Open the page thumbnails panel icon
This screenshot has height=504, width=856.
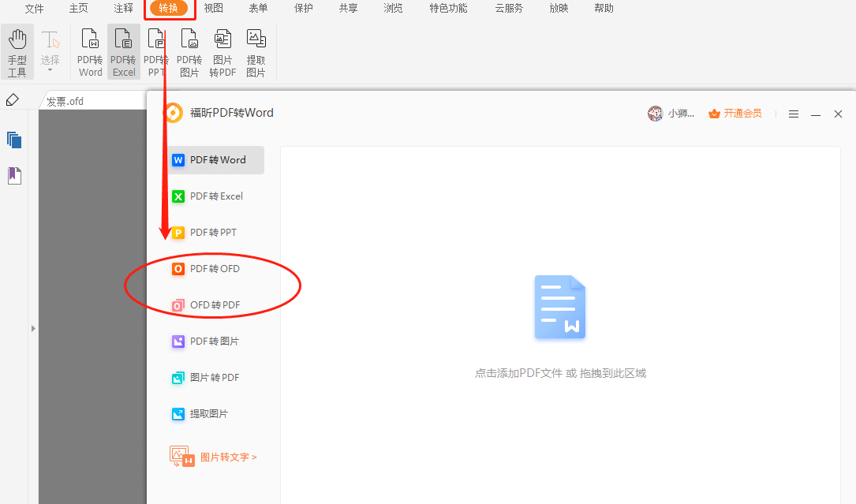coord(14,140)
